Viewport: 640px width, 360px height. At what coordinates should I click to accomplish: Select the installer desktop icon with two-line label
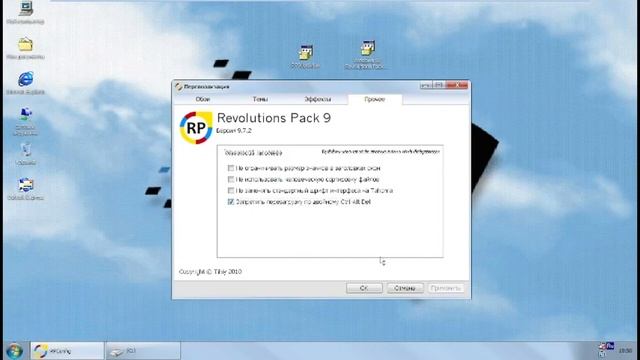tap(367, 48)
